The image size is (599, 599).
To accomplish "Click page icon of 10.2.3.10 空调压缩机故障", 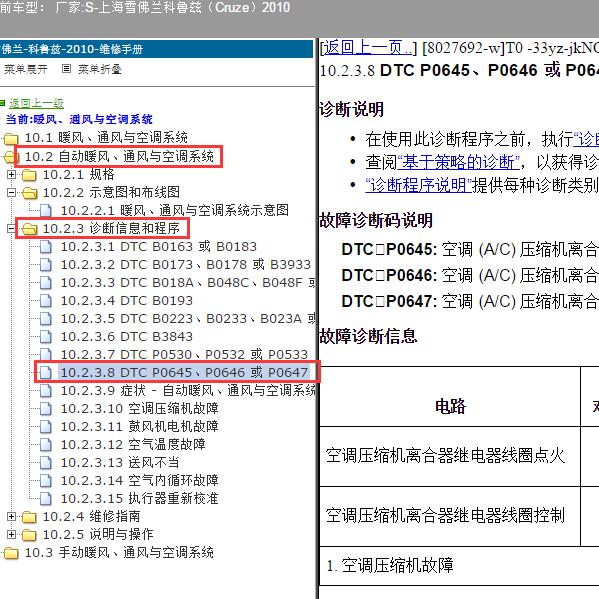I will click(46, 408).
